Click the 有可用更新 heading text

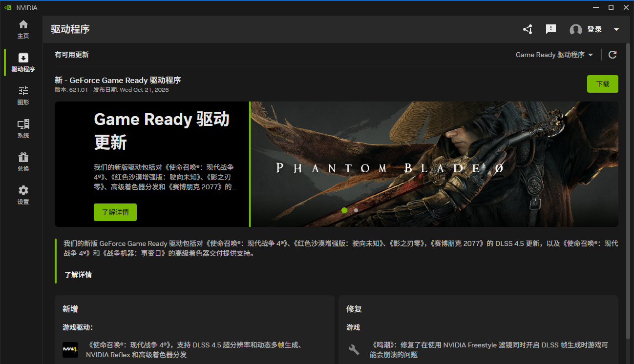[72, 55]
